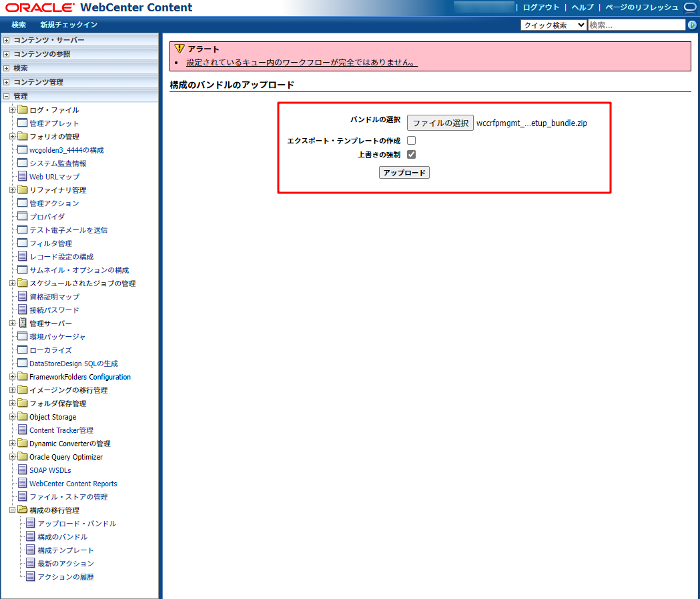Image resolution: width=700 pixels, height=599 pixels.
Task: Click the folder icon beside 構成の移行管理
Action: pos(22,510)
